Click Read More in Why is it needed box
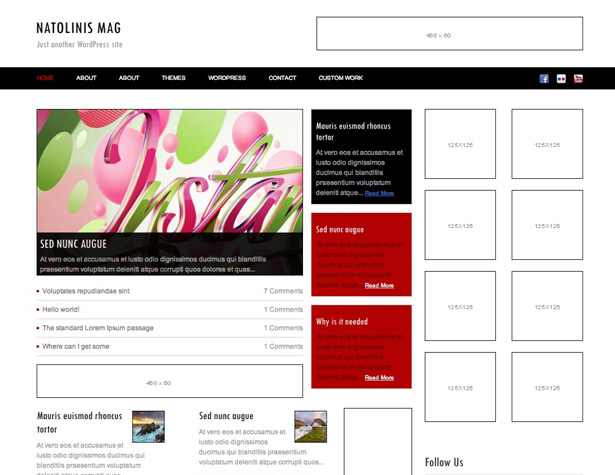The image size is (615, 475). [379, 378]
